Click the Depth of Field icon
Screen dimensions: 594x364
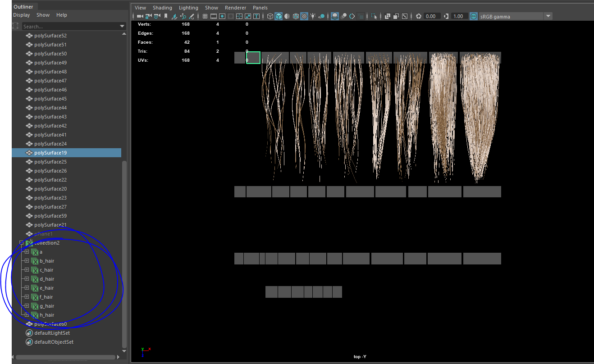(x=361, y=16)
